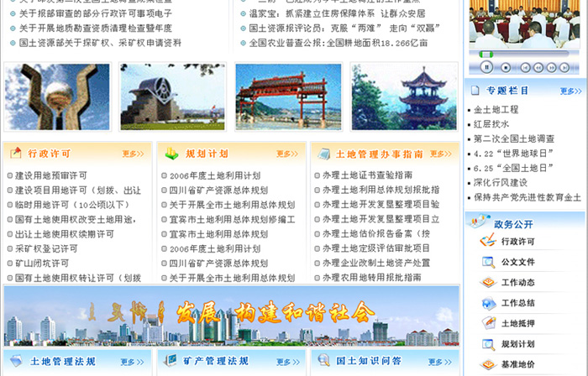Stop the video playback
The height and width of the screenshot is (376, 588).
click(x=506, y=68)
